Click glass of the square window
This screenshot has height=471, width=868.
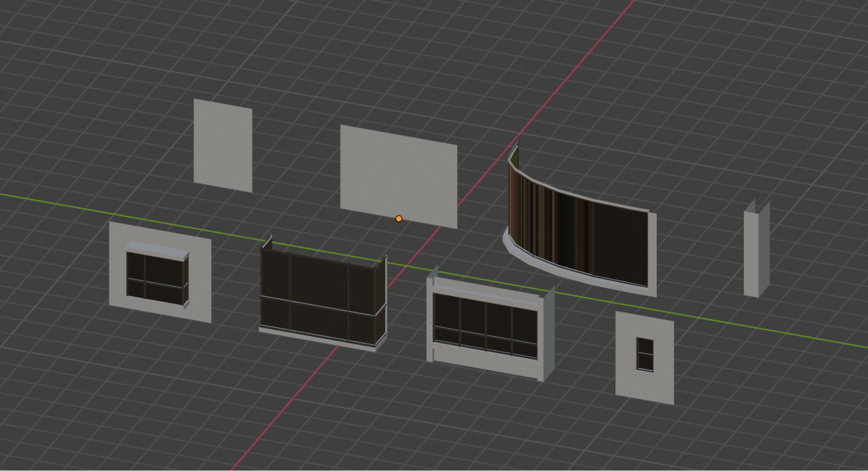[x=163, y=269]
